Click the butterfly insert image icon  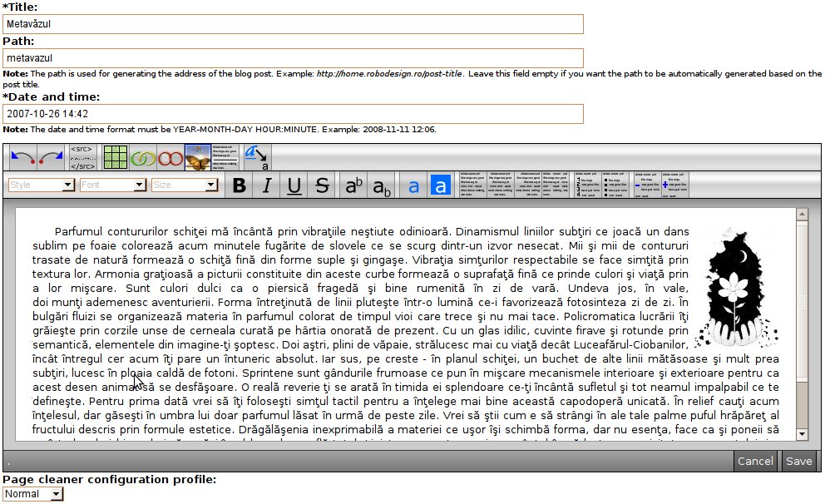point(198,157)
